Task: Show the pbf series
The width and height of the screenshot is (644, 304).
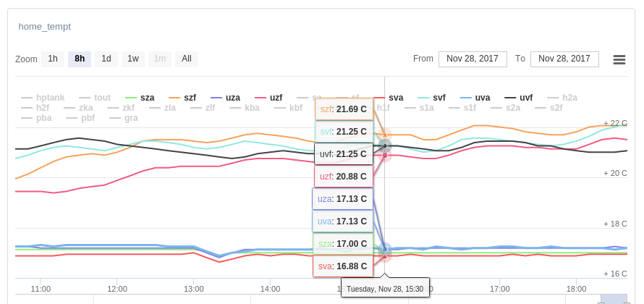Action: 81,118
